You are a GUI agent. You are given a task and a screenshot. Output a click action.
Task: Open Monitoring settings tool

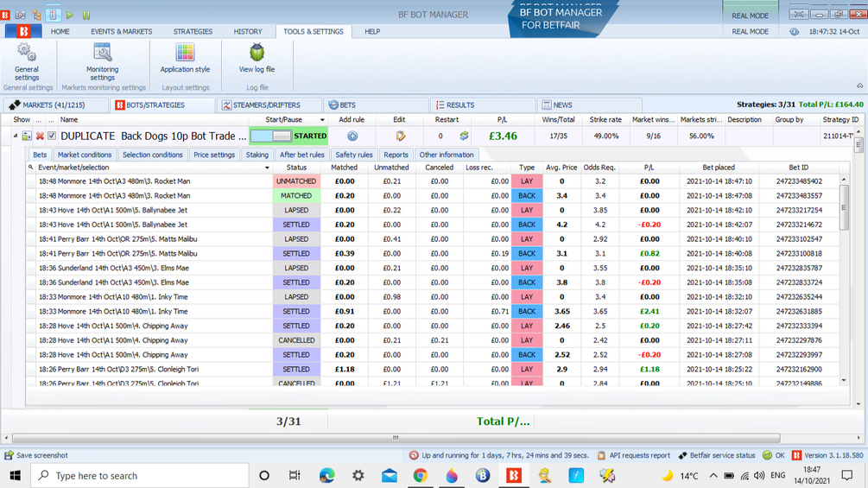(103, 53)
